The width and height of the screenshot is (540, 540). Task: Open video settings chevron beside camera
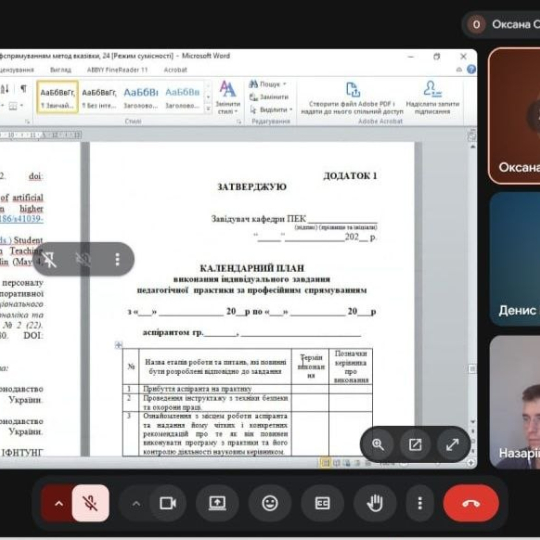point(136,504)
